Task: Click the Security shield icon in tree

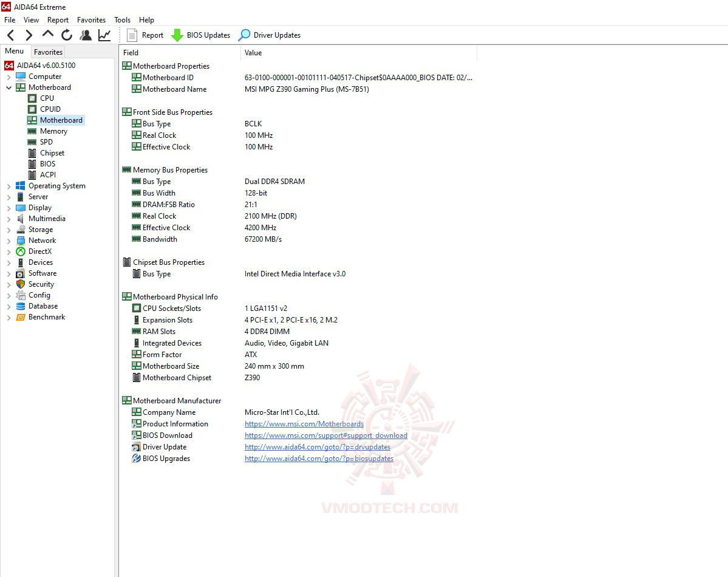Action: coord(21,284)
